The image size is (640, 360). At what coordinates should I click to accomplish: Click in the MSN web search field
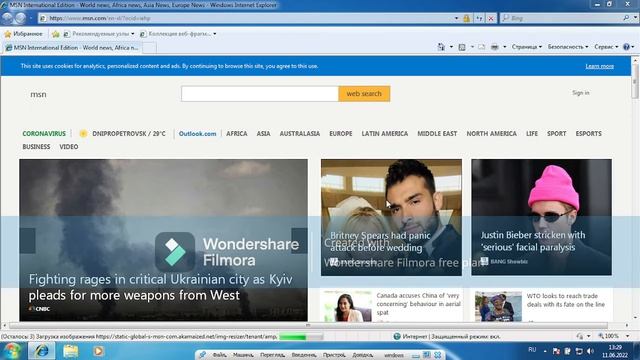pos(260,93)
